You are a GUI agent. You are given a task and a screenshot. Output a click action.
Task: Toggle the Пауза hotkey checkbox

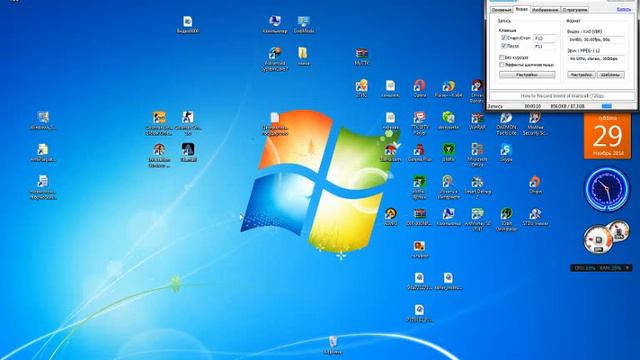[504, 46]
